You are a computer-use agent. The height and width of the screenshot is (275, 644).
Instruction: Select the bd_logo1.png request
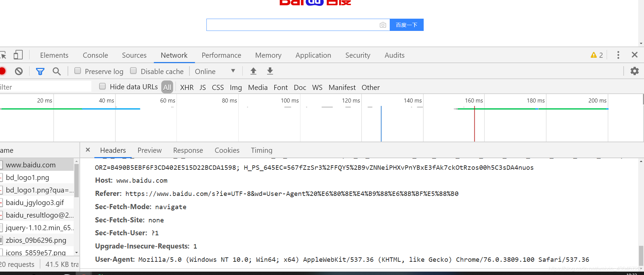click(37, 177)
